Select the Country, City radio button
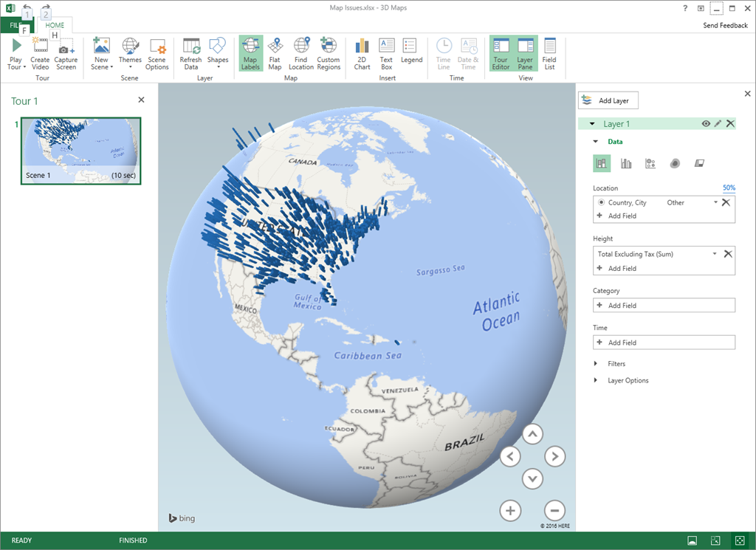This screenshot has height=550, width=756. pos(602,202)
